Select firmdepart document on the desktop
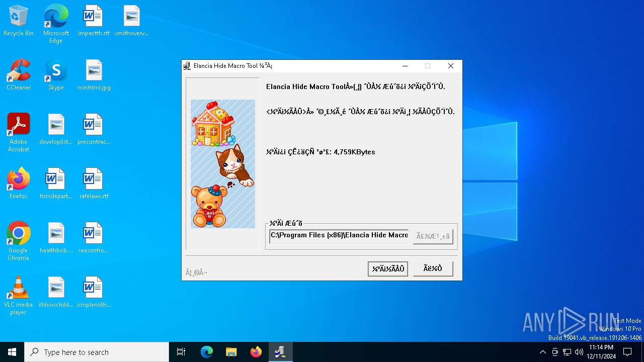This screenshot has height=362, width=644. pyautogui.click(x=56, y=184)
